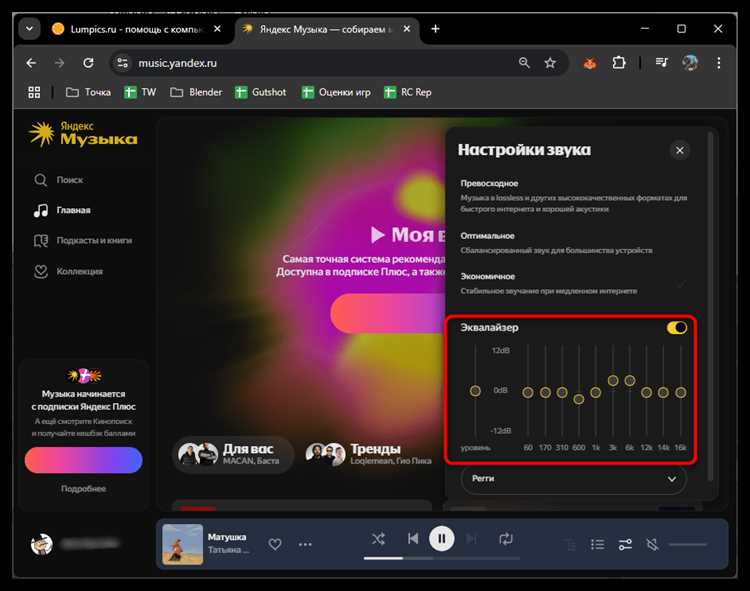
Task: Open the Регги equalizer preset dropdown
Action: coord(574,479)
